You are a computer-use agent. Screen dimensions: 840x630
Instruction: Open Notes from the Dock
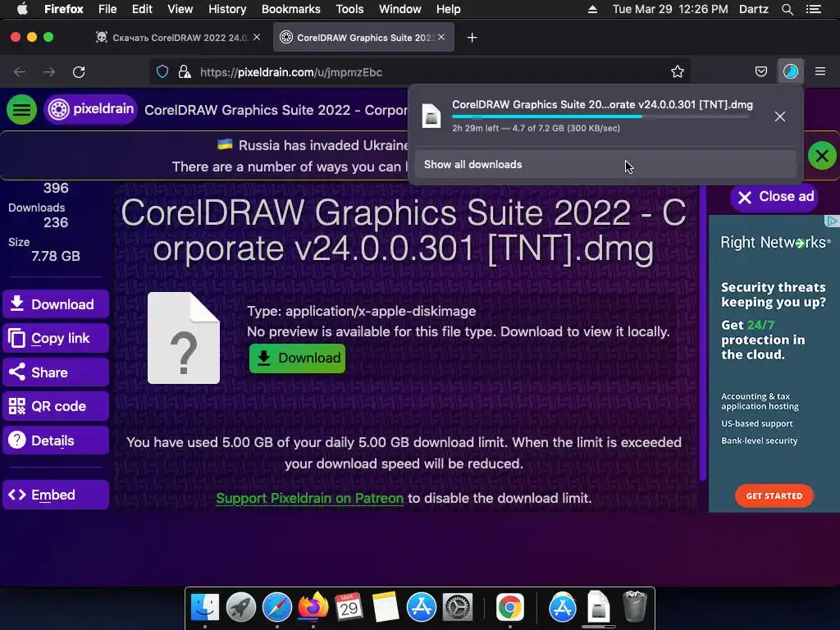(x=386, y=608)
